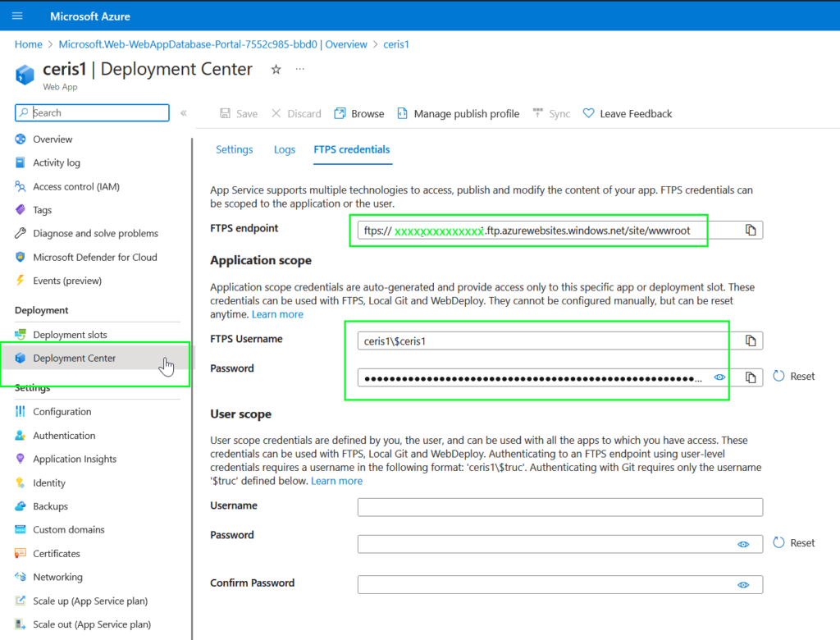Copy the FTPS endpoint to clipboard
The width and height of the screenshot is (840, 640).
click(x=751, y=231)
